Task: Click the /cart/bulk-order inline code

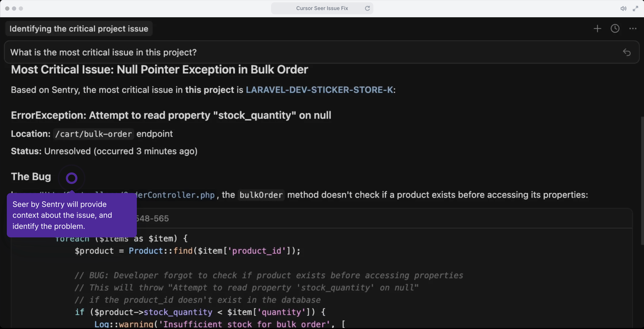Action: [x=94, y=134]
